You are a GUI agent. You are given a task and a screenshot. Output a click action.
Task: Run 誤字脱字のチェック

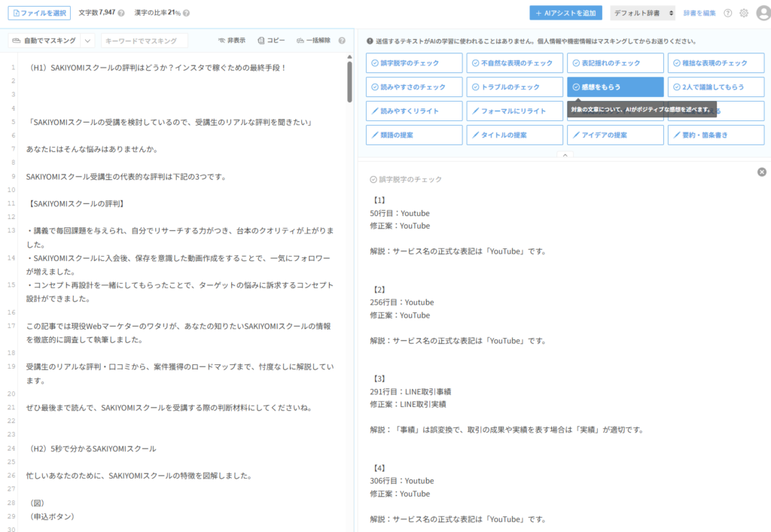tap(414, 63)
